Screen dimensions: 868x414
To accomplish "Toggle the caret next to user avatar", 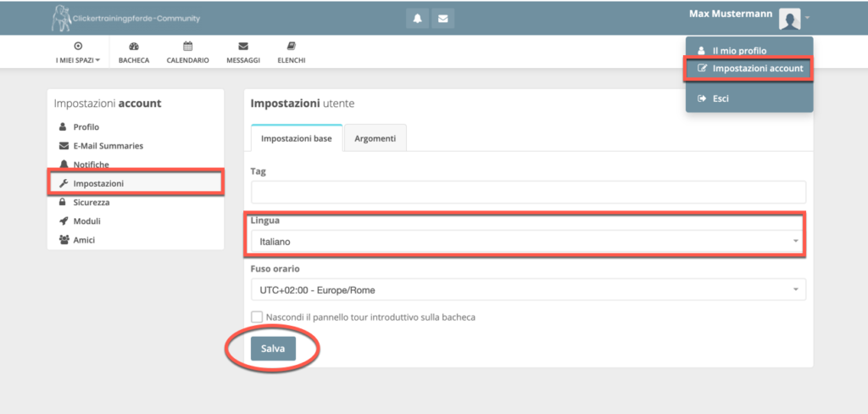I will [807, 19].
